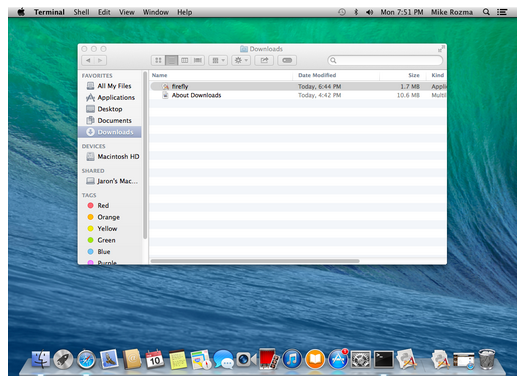Launch iTunes from the Dock

292,360
